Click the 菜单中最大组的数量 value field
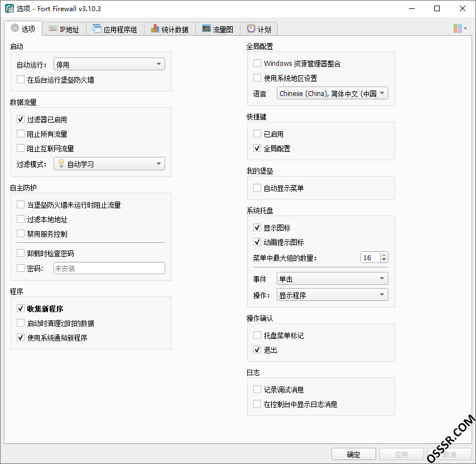The image size is (476, 464). click(370, 257)
